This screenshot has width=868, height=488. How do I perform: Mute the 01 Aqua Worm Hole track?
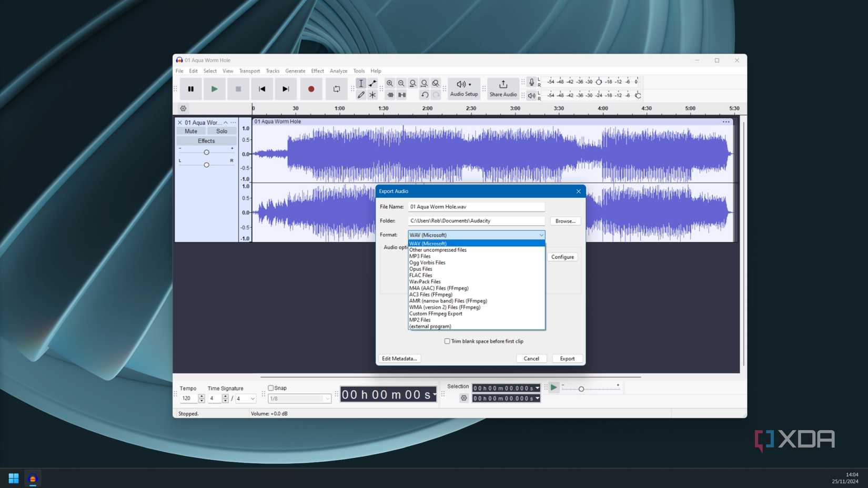[x=190, y=131]
